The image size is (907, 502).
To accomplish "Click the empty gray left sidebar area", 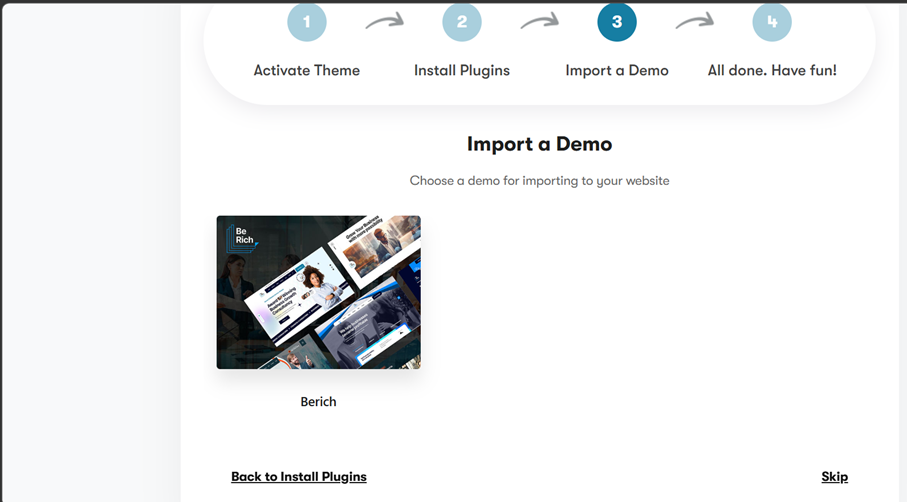I will 90,250.
